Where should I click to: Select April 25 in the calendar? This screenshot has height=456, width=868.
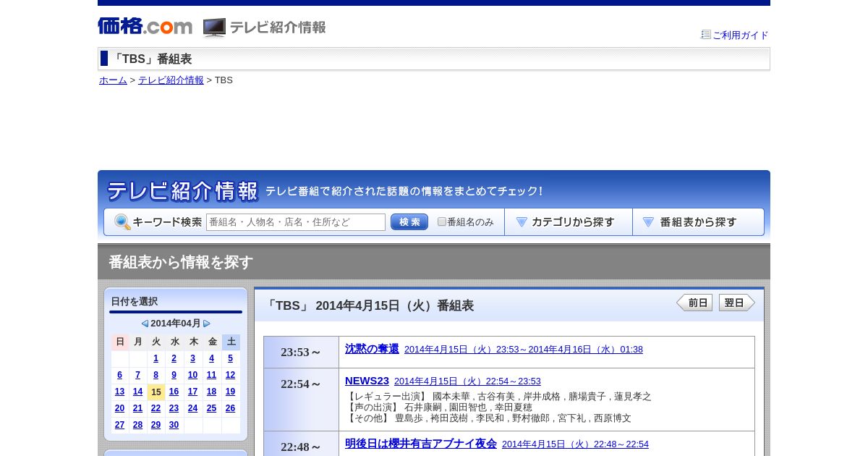(x=211, y=408)
